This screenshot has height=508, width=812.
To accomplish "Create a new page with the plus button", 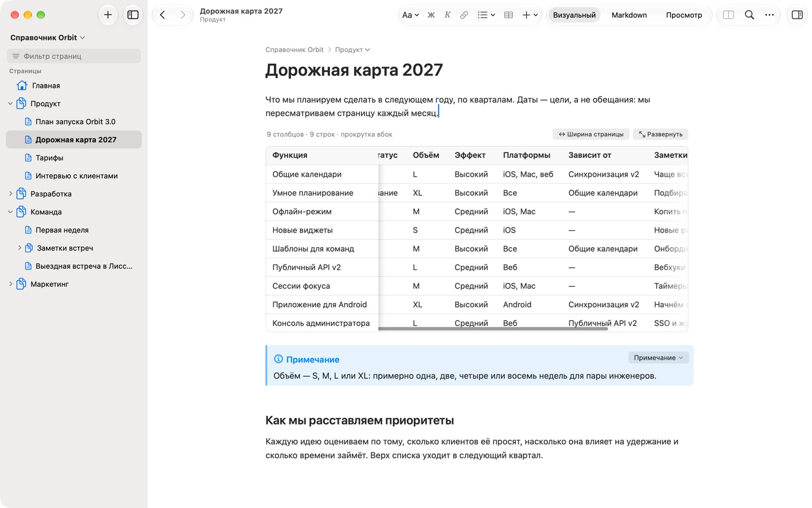I will click(x=108, y=15).
